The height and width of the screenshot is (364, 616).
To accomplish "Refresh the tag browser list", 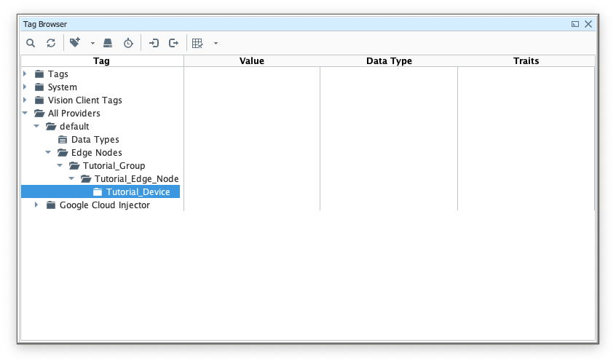I will [x=51, y=44].
